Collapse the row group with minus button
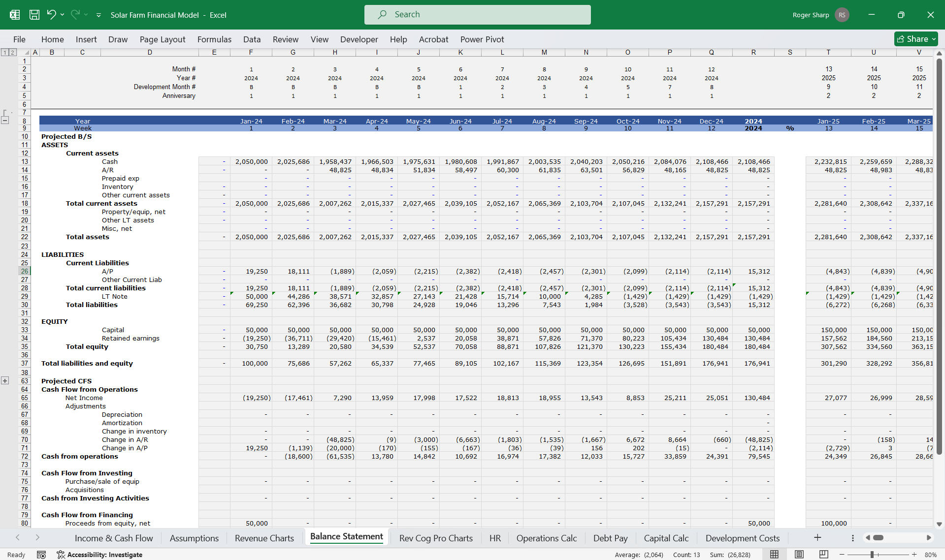This screenshot has width=945, height=560. [5, 120]
